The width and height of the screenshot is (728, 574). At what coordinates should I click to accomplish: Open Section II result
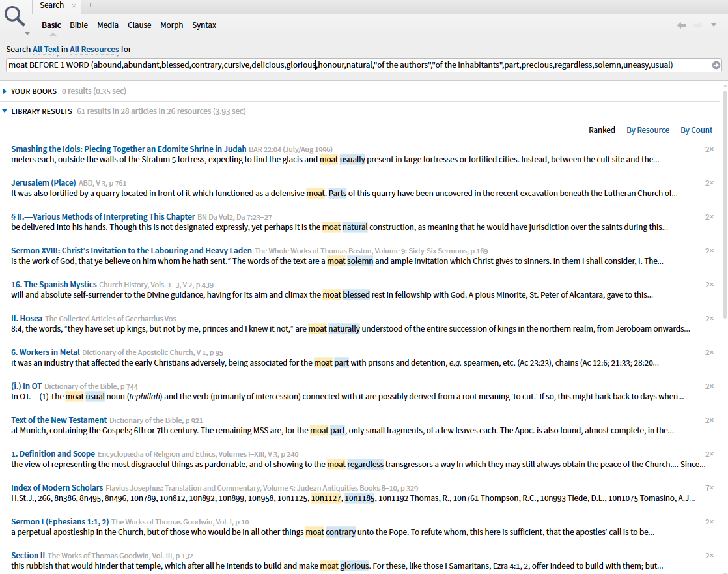pyautogui.click(x=28, y=555)
